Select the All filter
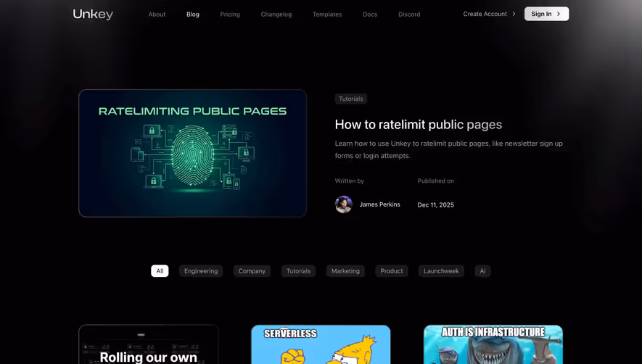The width and height of the screenshot is (642, 364). pyautogui.click(x=160, y=271)
